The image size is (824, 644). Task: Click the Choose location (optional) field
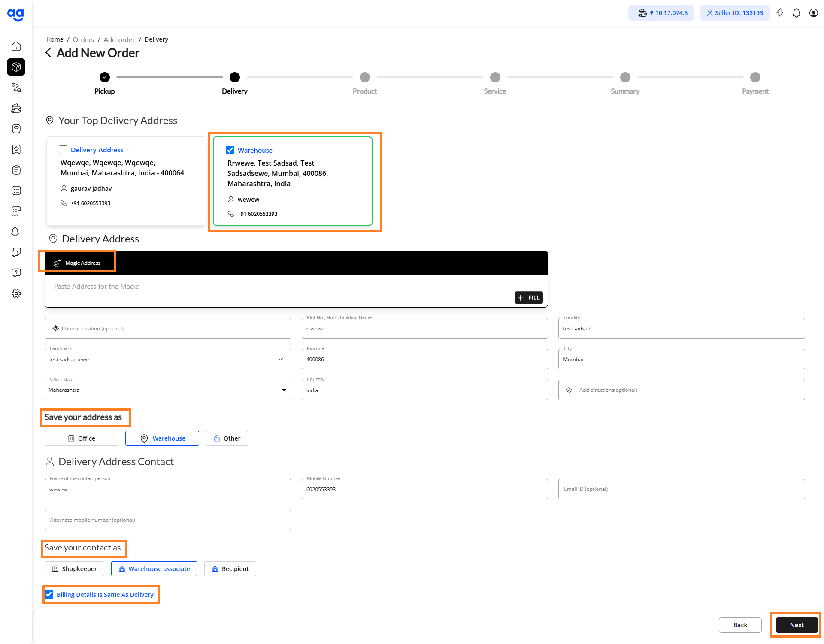(168, 329)
